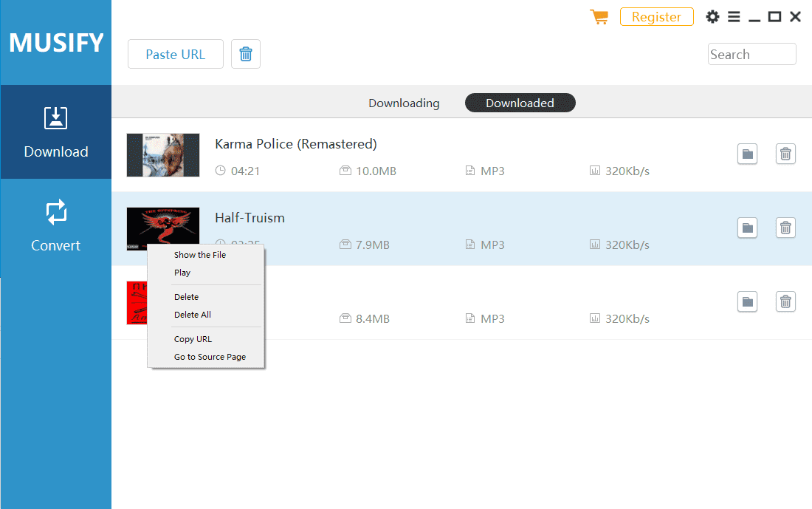
Task: Maximize the Musify window
Action: pos(774,16)
